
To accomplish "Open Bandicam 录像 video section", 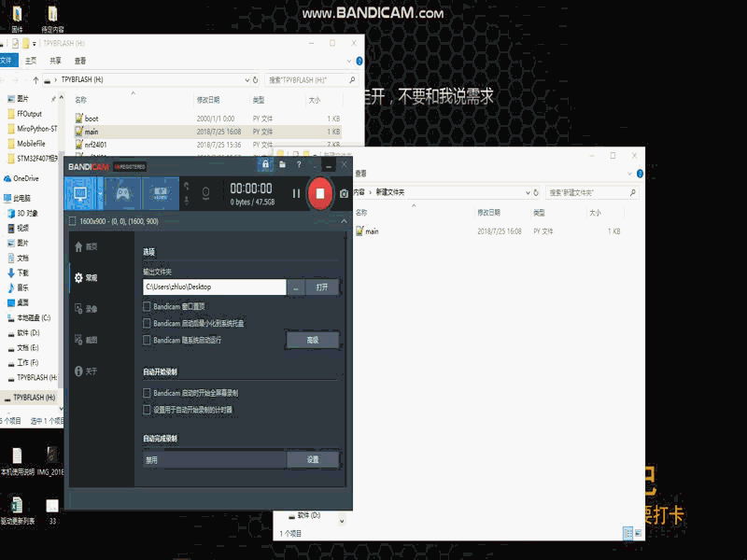I will 86,309.
